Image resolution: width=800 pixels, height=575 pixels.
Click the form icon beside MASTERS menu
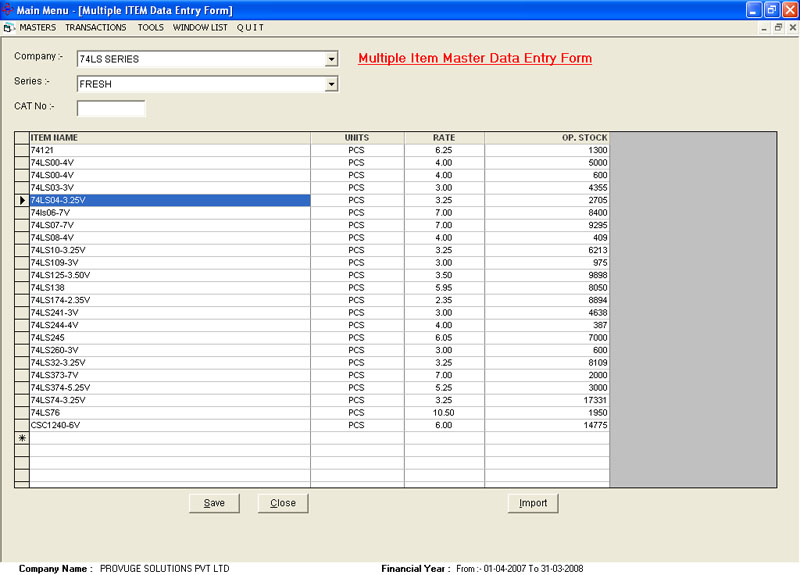coord(9,27)
